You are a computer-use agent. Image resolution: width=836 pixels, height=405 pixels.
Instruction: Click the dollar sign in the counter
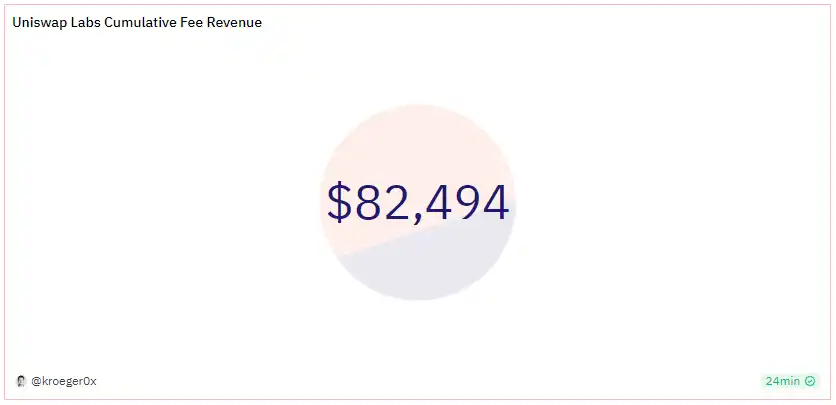(340, 203)
